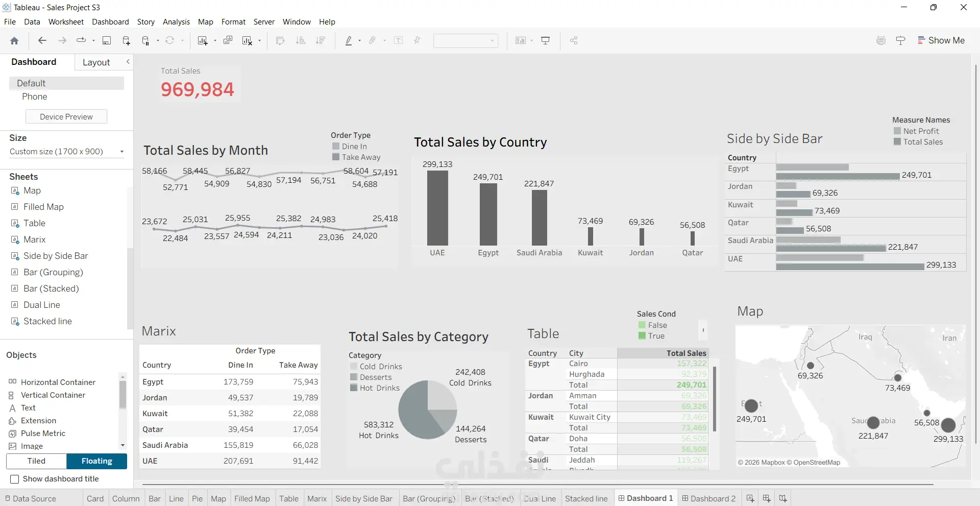
Task: Enable Show dashboard title checkbox
Action: click(x=15, y=479)
